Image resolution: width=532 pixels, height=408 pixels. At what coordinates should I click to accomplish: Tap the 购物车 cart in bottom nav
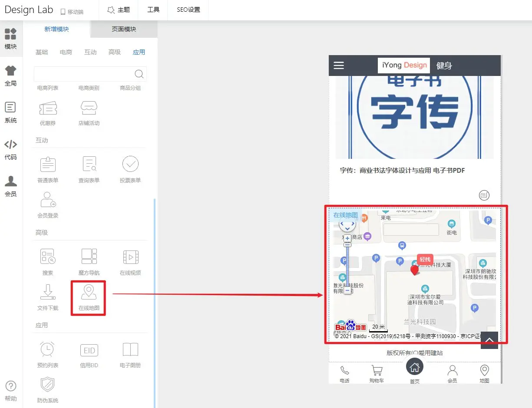[x=377, y=374]
